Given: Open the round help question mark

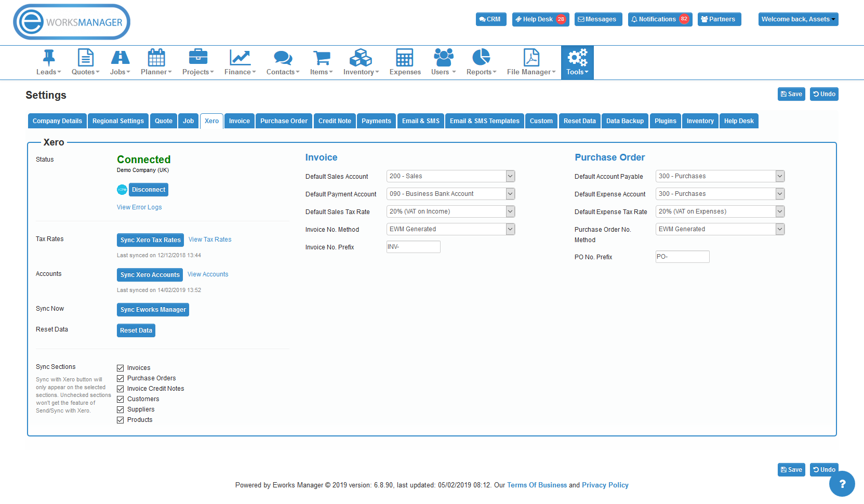Looking at the screenshot, I should [842, 484].
